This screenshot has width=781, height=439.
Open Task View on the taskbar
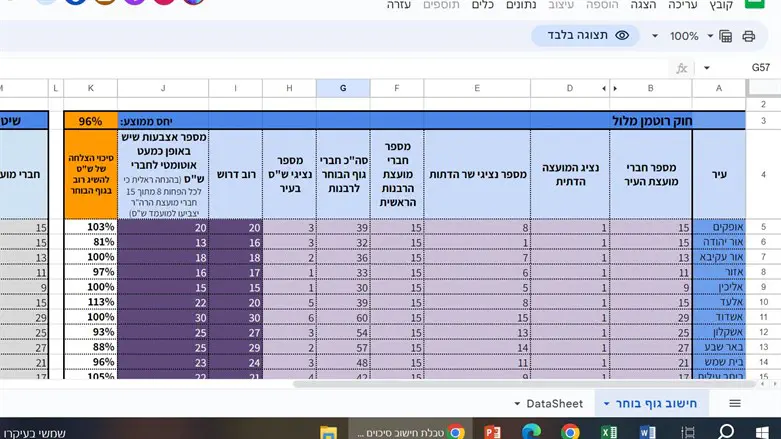tap(688, 433)
